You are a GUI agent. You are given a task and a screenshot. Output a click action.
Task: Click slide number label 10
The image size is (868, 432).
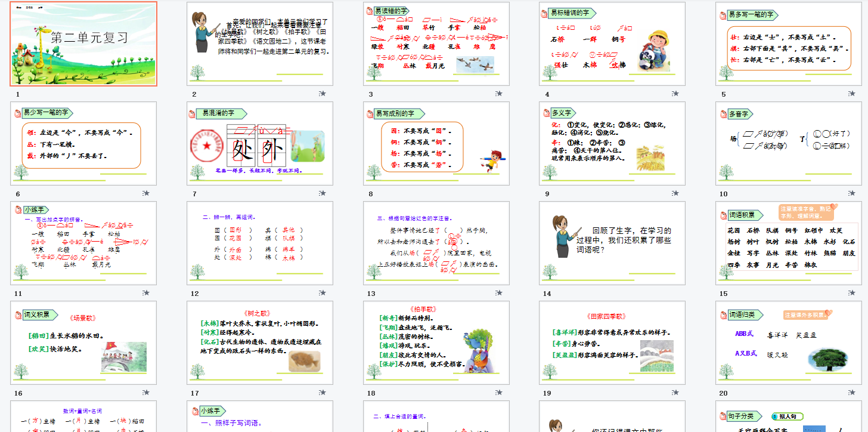[x=724, y=194]
